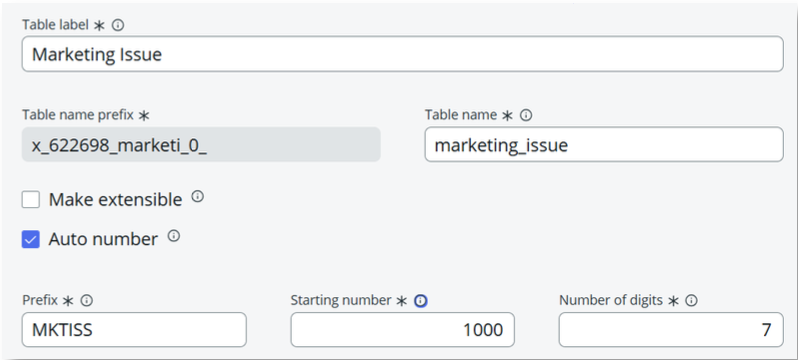Open the Prefix info icon
Viewport: 798px width, 360px height.
87,301
